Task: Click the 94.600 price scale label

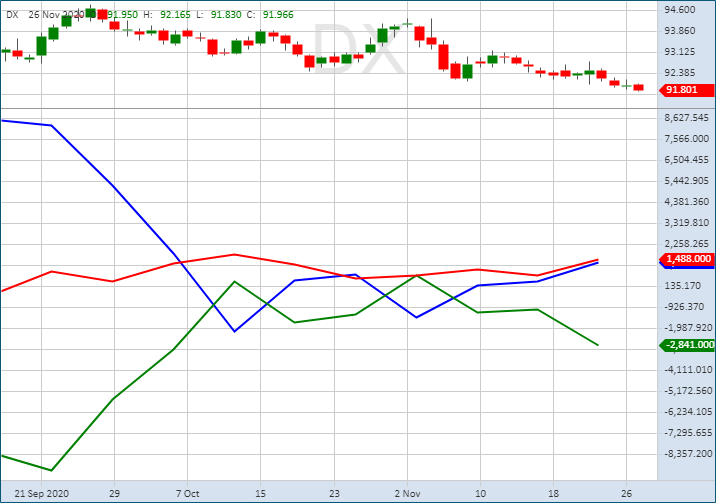Action: pos(679,10)
